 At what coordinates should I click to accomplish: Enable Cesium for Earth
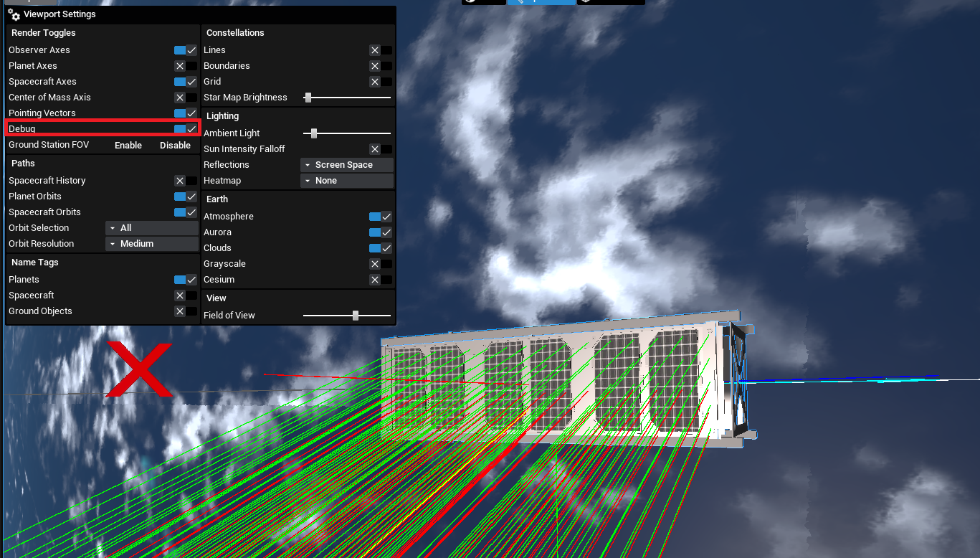[380, 280]
